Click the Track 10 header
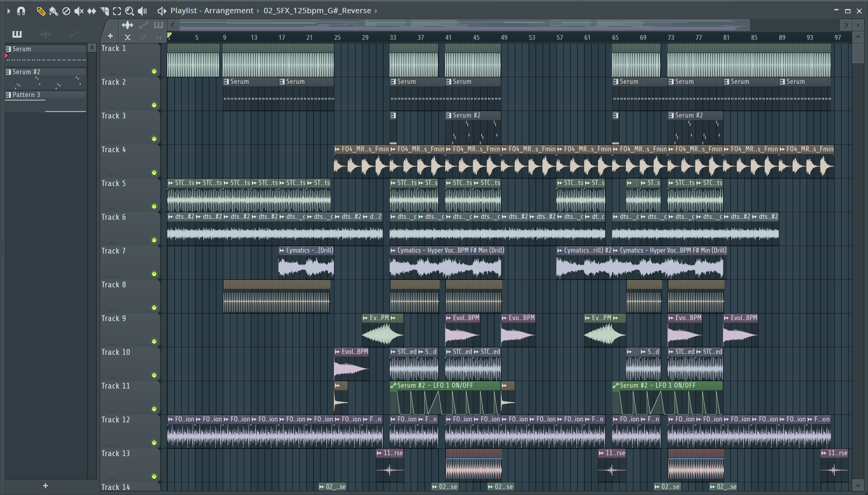The height and width of the screenshot is (495, 868). (130, 364)
